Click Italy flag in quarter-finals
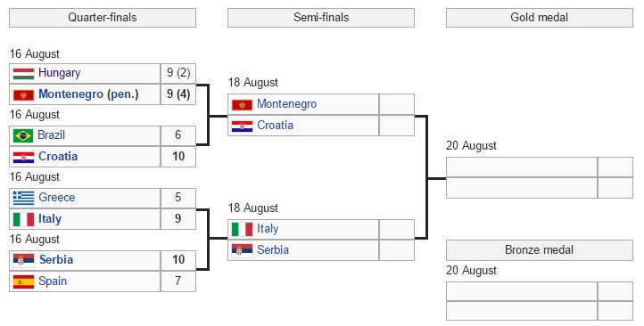This screenshot has height=326, width=644. tap(23, 219)
